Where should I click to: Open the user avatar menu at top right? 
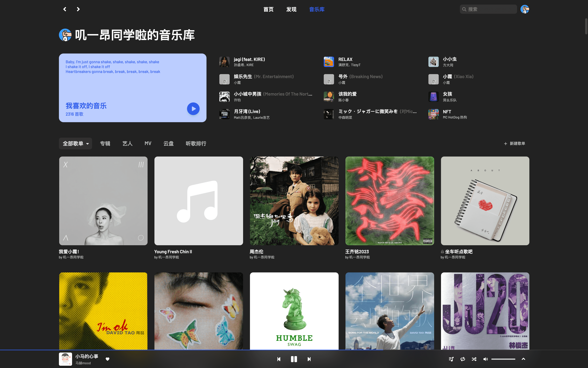[x=525, y=9]
